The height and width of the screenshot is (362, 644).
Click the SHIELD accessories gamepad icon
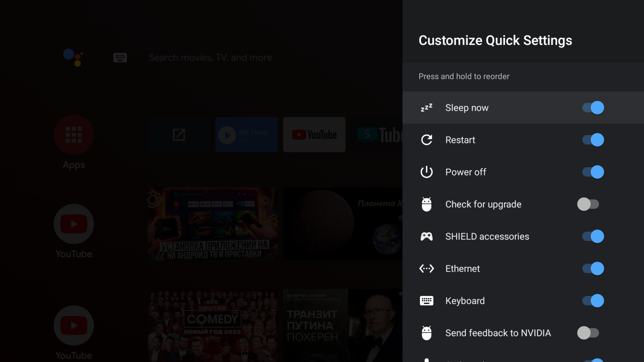426,236
